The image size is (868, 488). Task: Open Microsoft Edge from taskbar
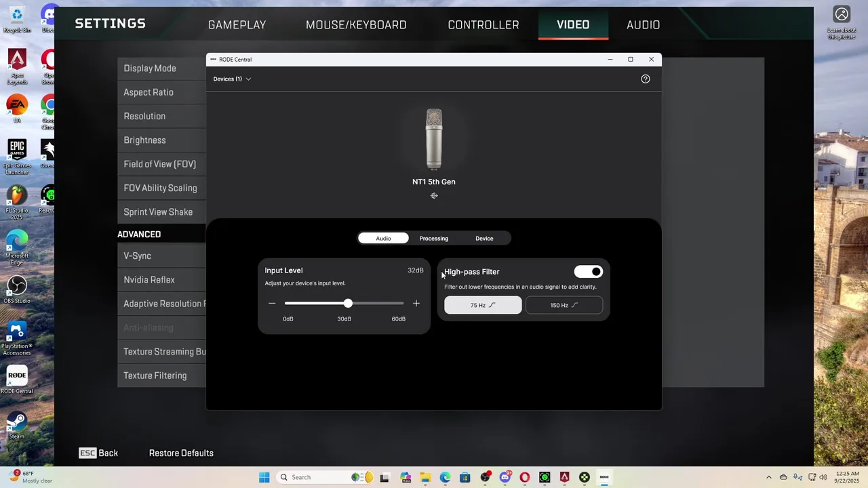[x=445, y=477]
